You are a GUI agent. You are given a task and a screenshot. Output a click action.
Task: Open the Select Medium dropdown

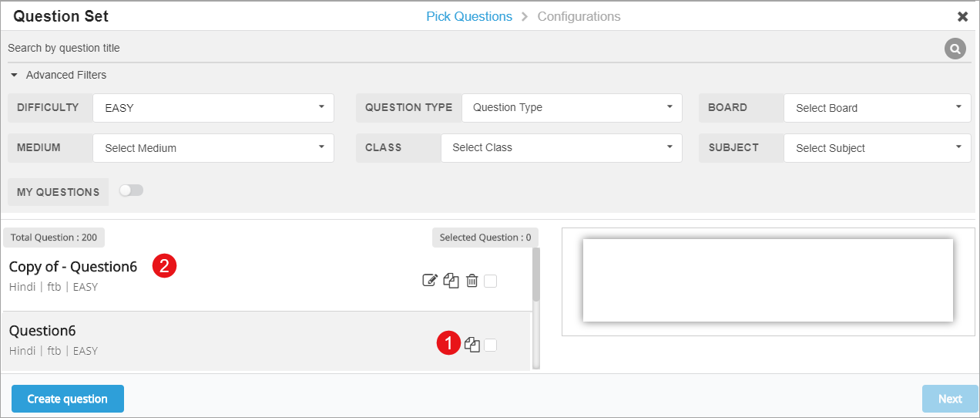pyautogui.click(x=213, y=148)
